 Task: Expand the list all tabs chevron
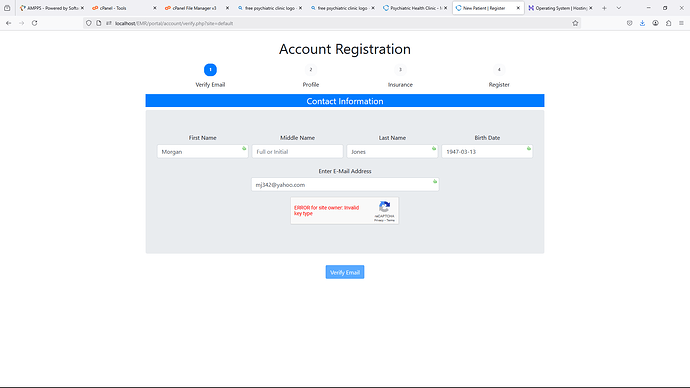tap(619, 8)
